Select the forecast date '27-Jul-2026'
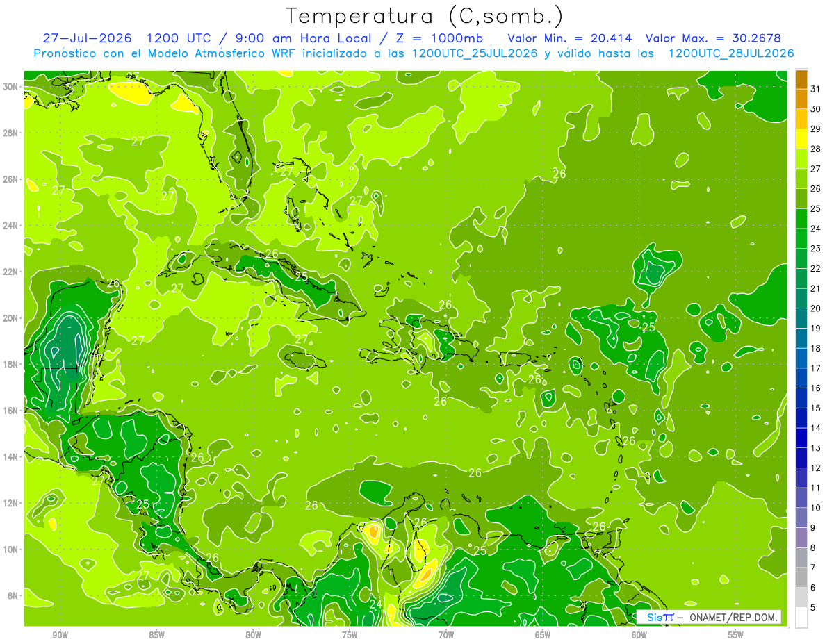Viewport: 834px width, 644px height. pyautogui.click(x=87, y=38)
